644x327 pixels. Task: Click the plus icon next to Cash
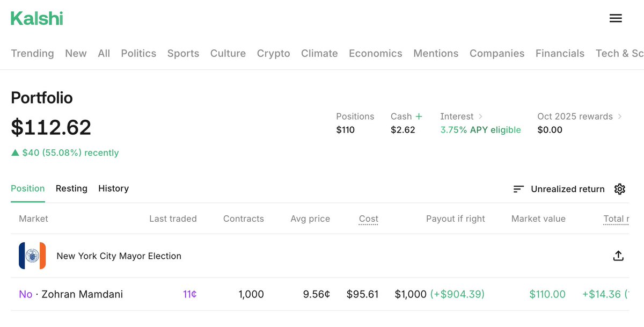pos(419,117)
